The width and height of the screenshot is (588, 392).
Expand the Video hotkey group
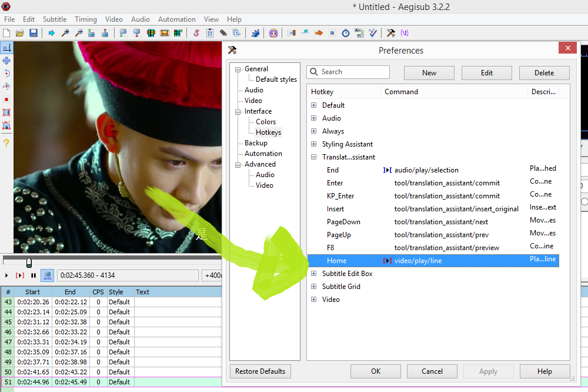(314, 299)
